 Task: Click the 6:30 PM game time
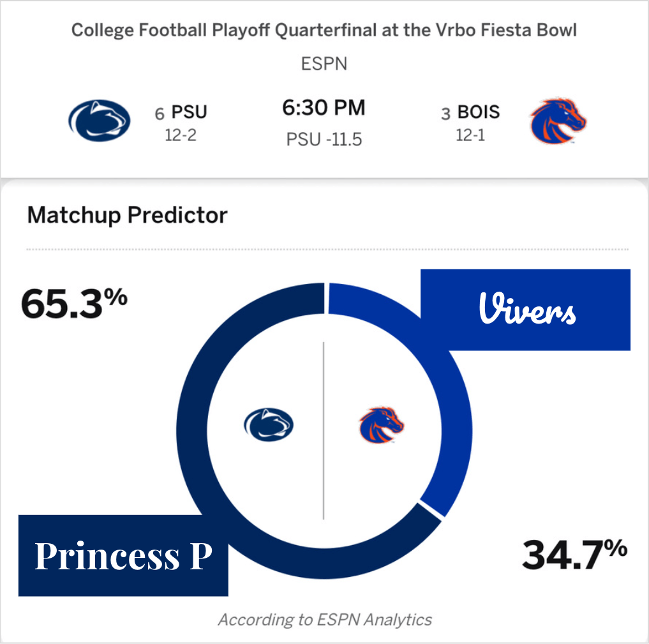[x=324, y=108]
